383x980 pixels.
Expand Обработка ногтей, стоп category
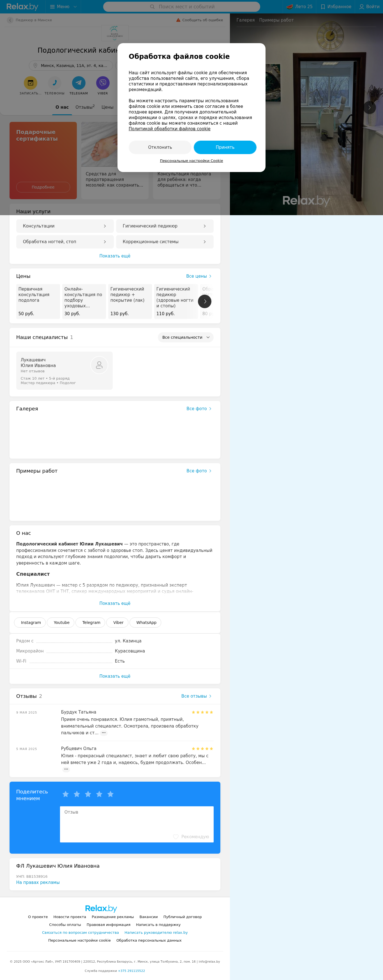(65, 242)
